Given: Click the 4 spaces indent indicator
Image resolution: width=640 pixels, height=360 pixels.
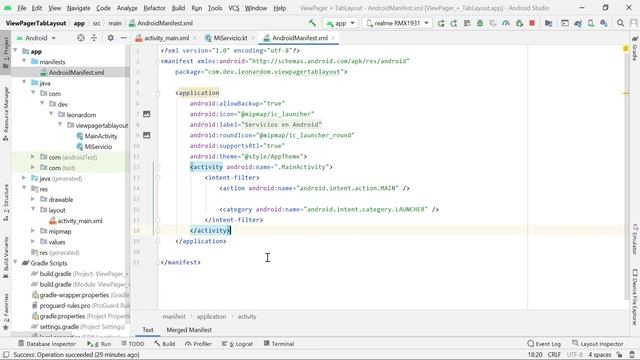Looking at the screenshot, I should tap(600, 355).
